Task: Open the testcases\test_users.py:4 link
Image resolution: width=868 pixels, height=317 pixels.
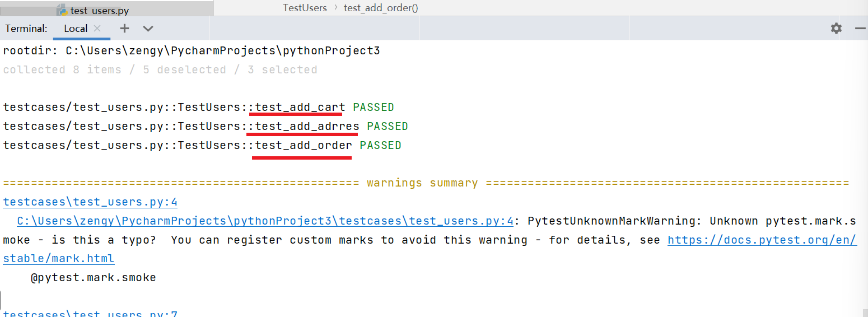Action: [x=90, y=202]
